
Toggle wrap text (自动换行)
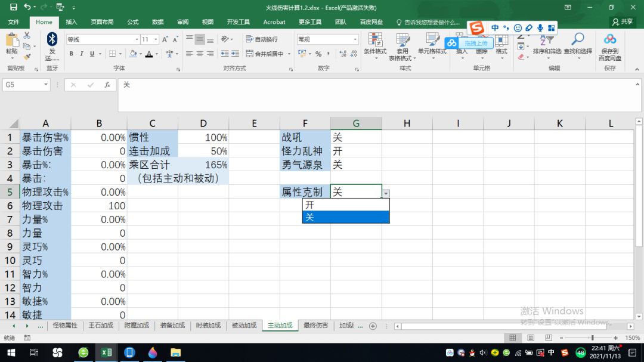pyautogui.click(x=262, y=39)
